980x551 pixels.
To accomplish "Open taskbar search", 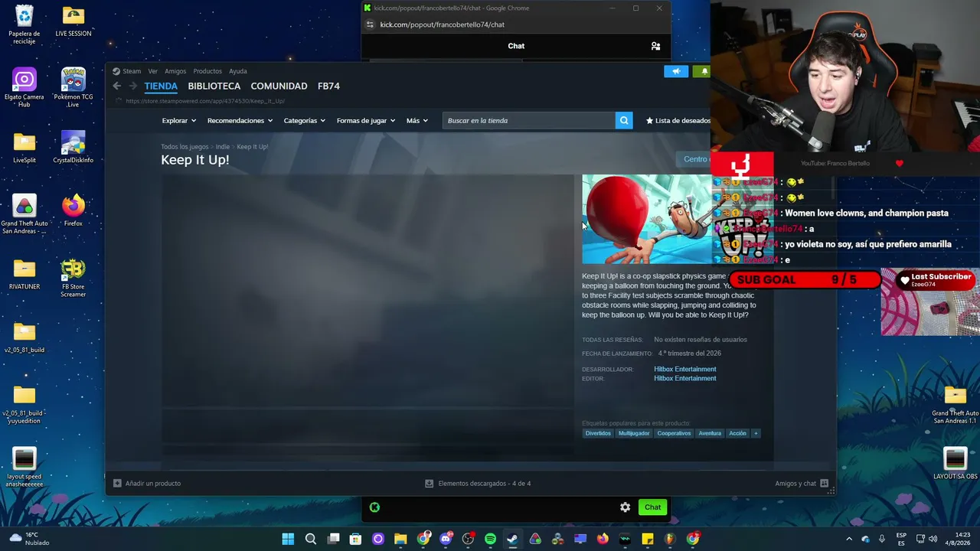I will point(311,539).
